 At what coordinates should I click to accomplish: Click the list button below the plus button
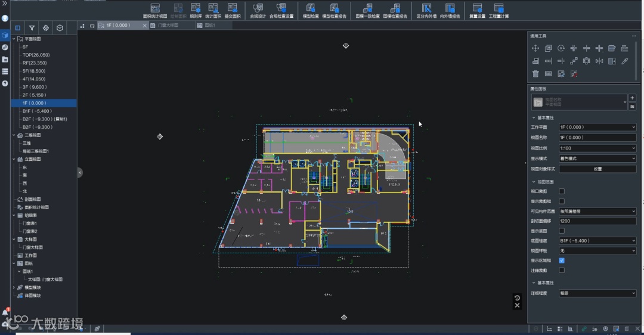pos(632,106)
